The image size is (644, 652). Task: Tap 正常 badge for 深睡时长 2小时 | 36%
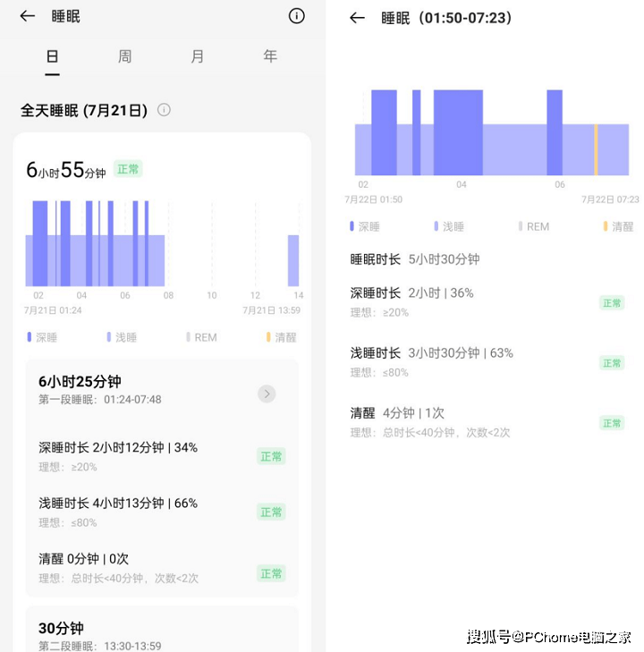pos(612,303)
